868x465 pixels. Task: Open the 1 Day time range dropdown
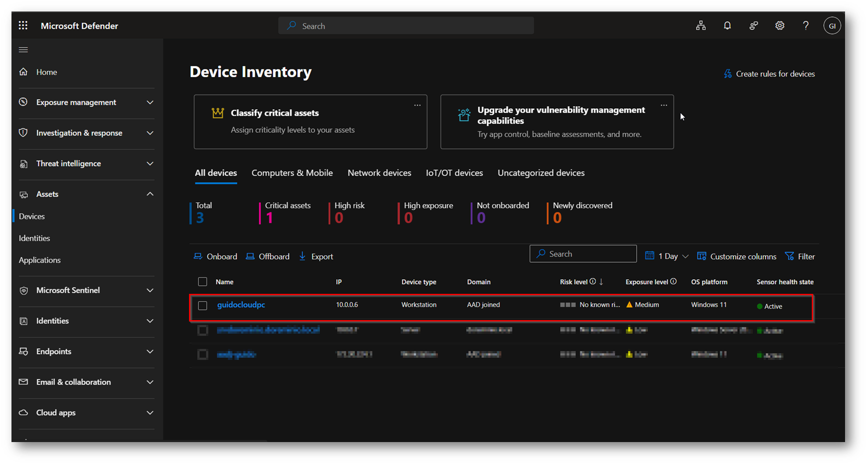click(x=667, y=256)
